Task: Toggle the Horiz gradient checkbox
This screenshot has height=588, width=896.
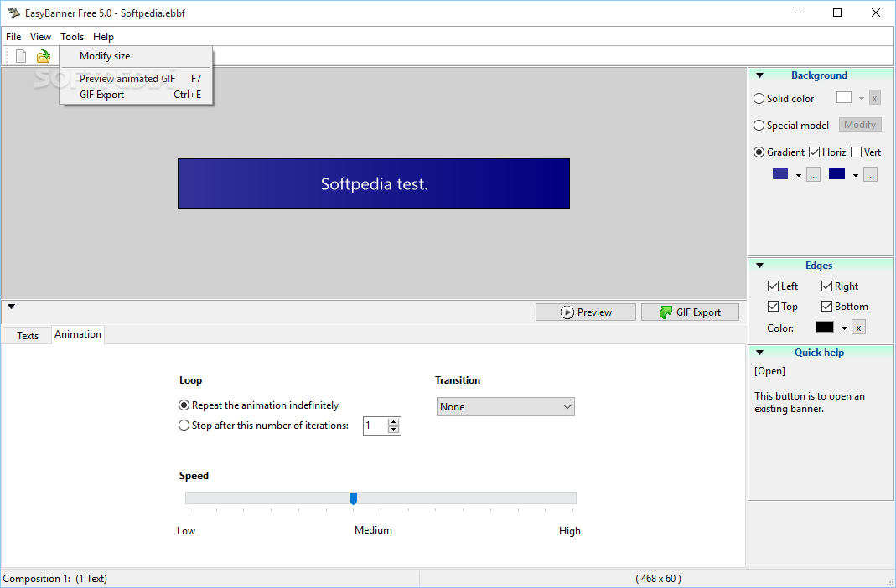Action: click(x=815, y=152)
